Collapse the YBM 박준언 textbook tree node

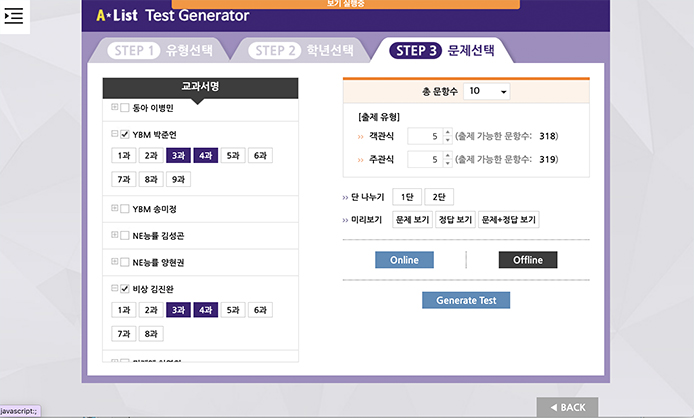coord(114,134)
